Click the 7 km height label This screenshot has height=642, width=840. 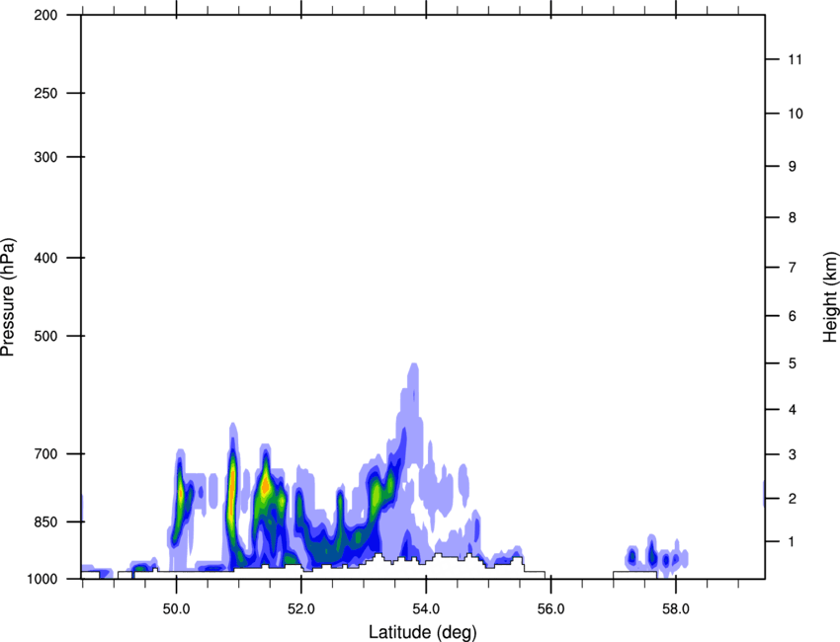click(x=792, y=268)
